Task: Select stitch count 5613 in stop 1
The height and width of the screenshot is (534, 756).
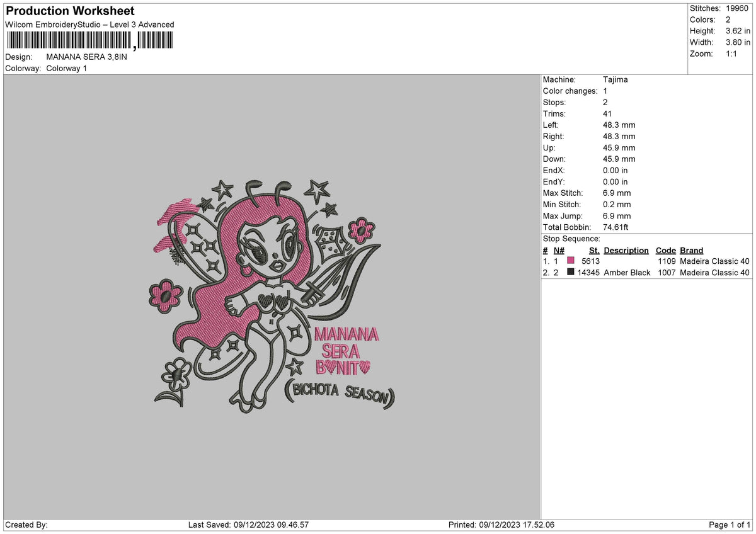Action: click(x=590, y=261)
